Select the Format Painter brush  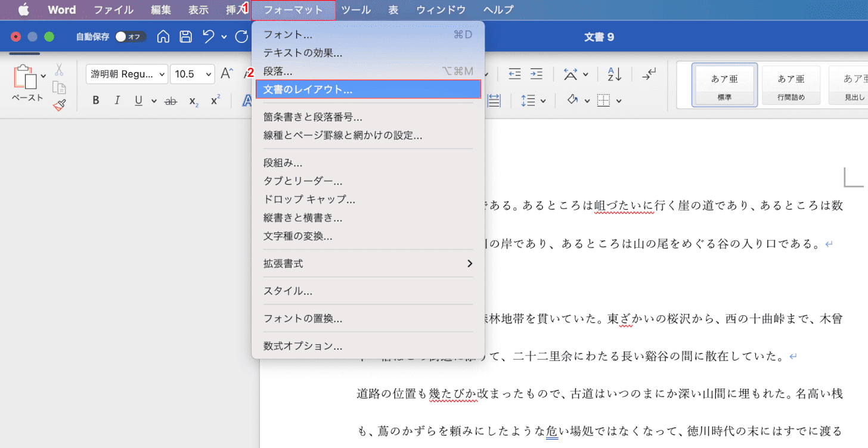[x=59, y=105]
